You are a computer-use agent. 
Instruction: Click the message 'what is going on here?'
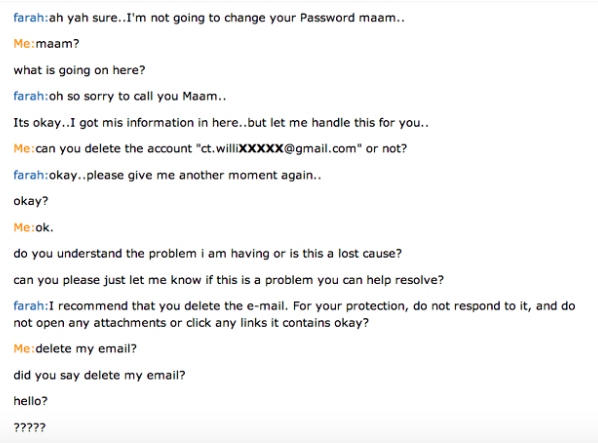(x=79, y=71)
